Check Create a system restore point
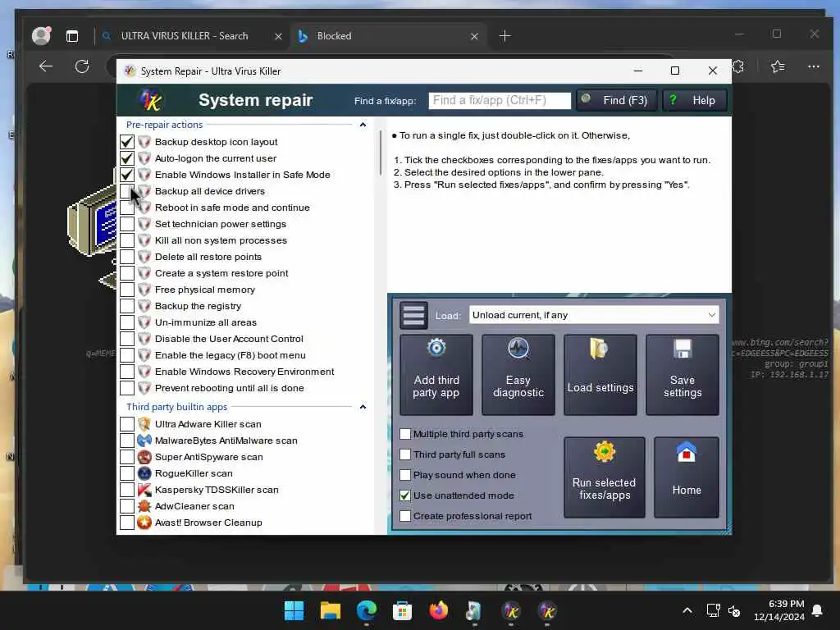Viewport: 840px width, 630px height. [x=127, y=273]
